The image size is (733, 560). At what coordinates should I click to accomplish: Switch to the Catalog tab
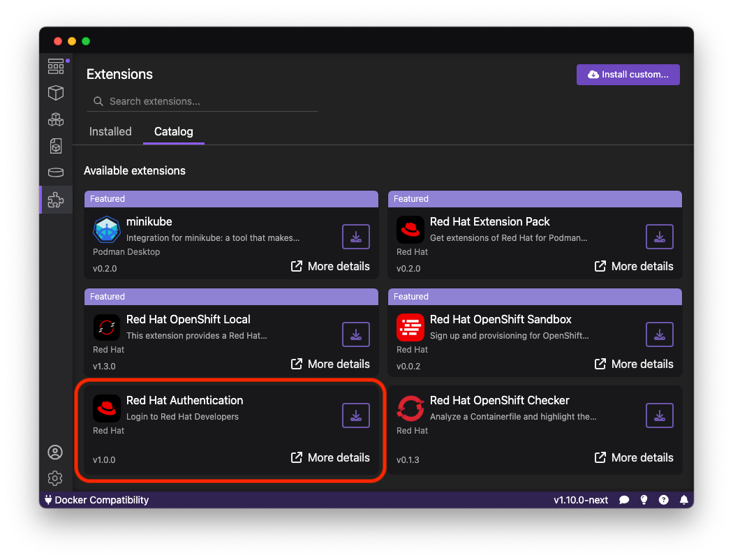[x=173, y=132]
